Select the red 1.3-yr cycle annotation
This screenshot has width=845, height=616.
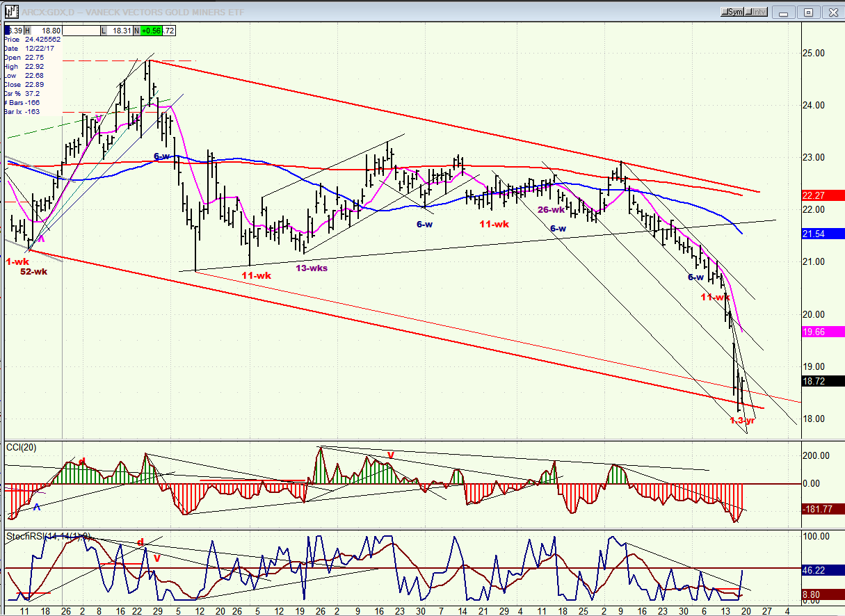(741, 420)
